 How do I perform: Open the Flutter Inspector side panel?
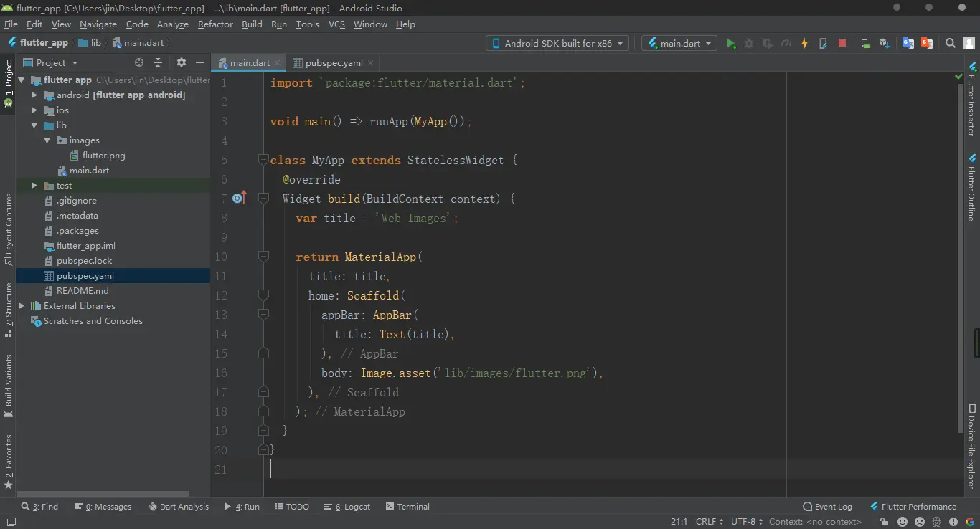pos(972,100)
